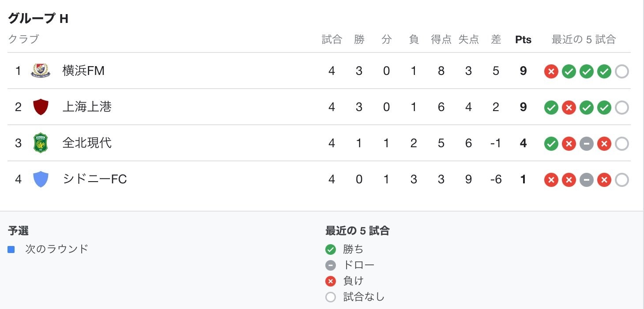644x309 pixels.
Task: Select the シドニーFC team name
Action: point(94,179)
